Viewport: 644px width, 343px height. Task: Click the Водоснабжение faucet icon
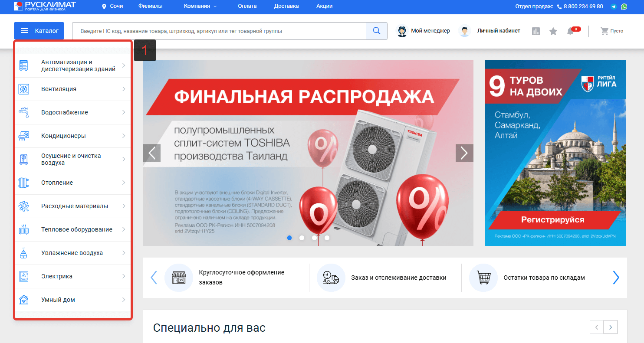(x=23, y=112)
